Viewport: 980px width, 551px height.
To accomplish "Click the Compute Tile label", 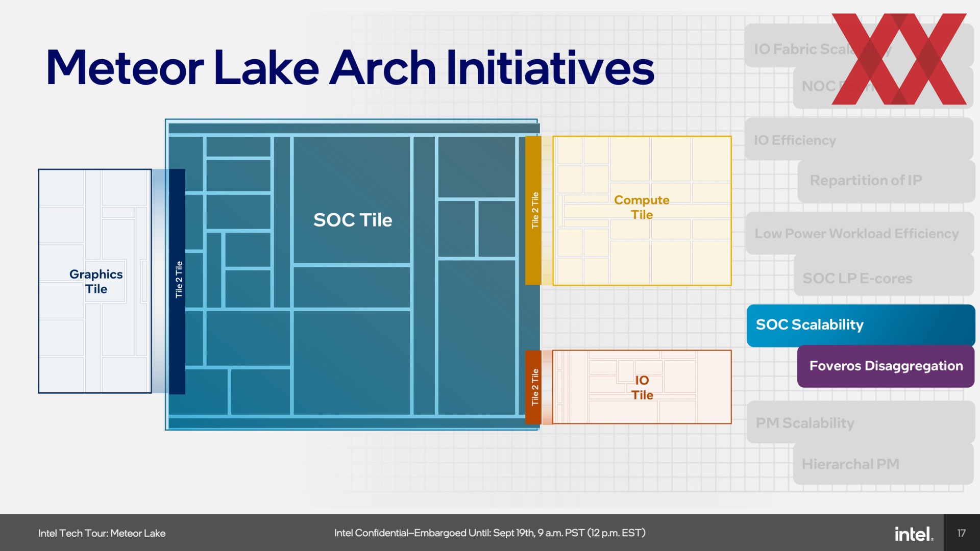I will pos(642,207).
